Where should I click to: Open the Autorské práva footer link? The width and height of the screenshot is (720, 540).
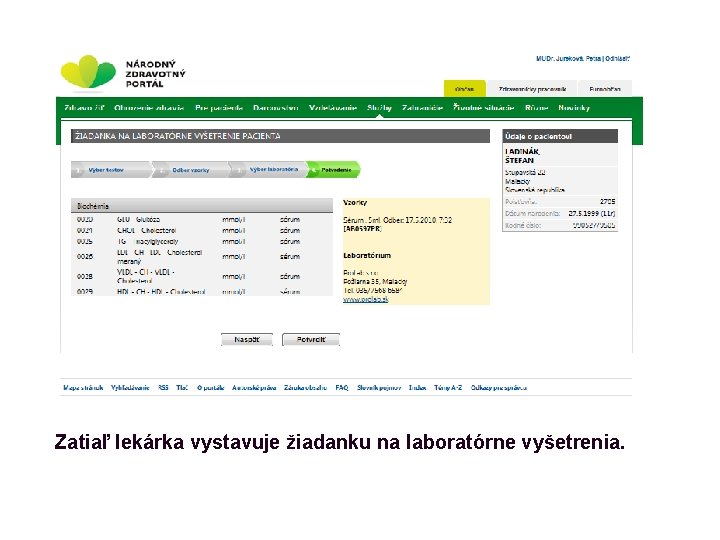[x=254, y=388]
